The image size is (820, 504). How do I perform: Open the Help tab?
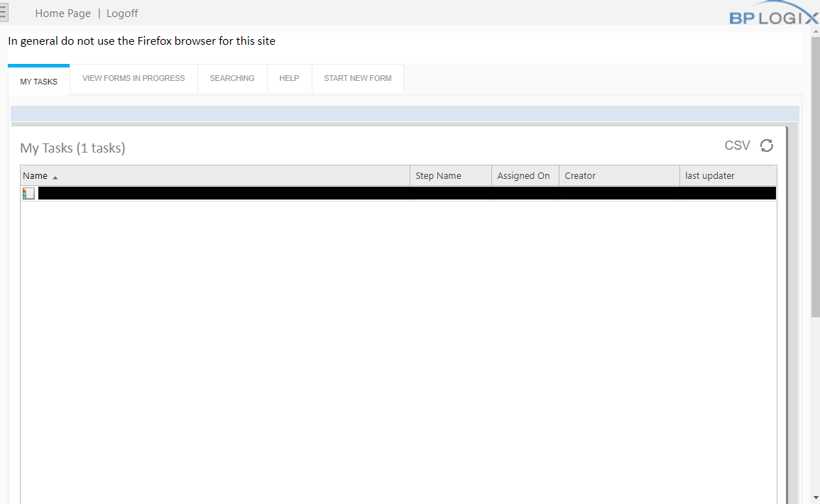[x=289, y=78]
